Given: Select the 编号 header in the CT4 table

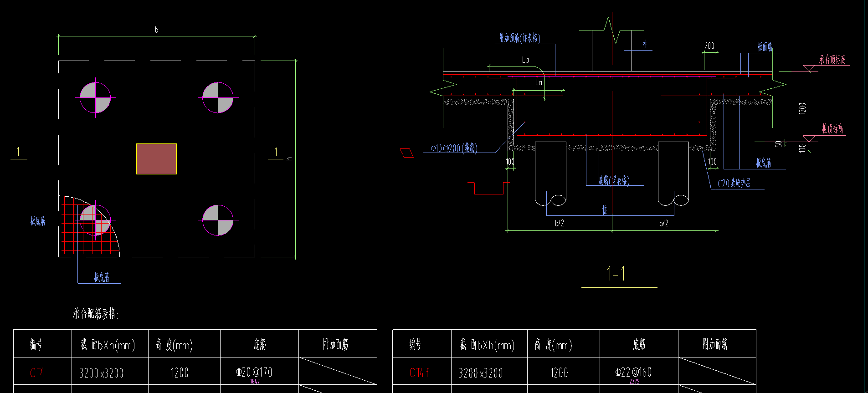Looking at the screenshot, I should click(36, 345).
